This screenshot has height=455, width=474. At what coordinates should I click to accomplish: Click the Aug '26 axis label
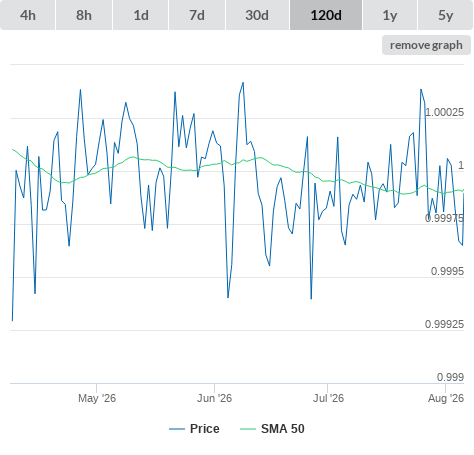[446, 398]
